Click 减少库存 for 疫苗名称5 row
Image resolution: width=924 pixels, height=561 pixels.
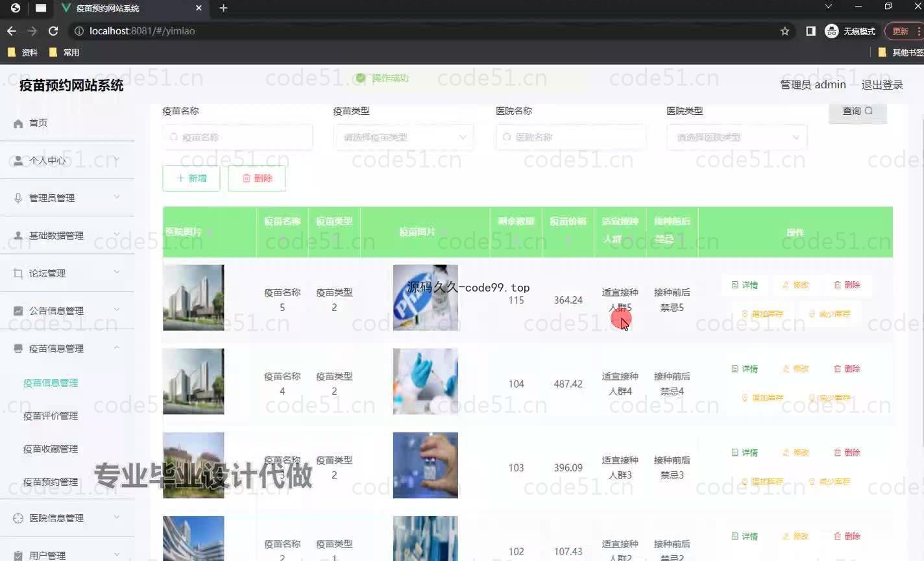[x=829, y=314]
